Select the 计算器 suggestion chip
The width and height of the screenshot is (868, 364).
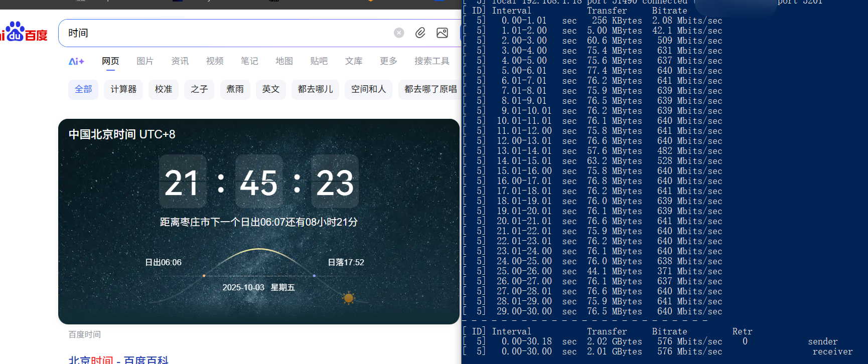123,89
